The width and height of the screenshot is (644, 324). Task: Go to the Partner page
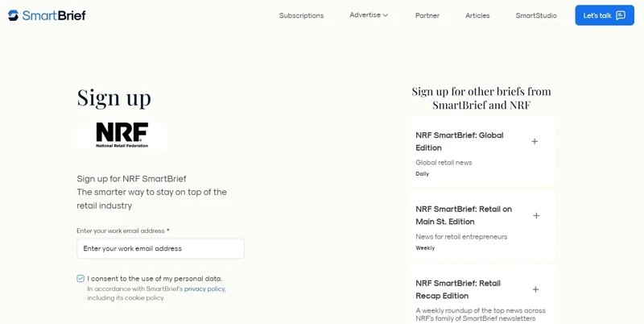pyautogui.click(x=427, y=15)
